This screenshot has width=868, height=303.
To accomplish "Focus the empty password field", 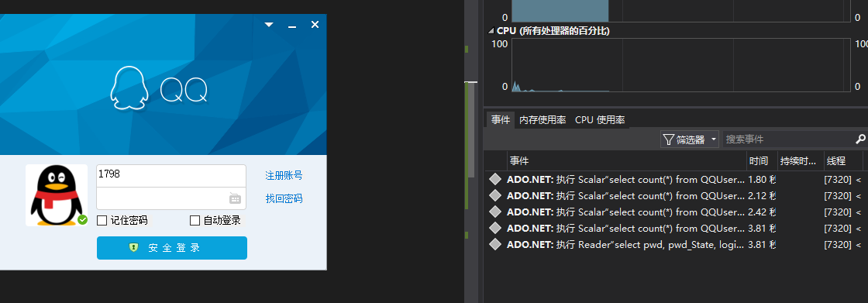I will point(171,198).
